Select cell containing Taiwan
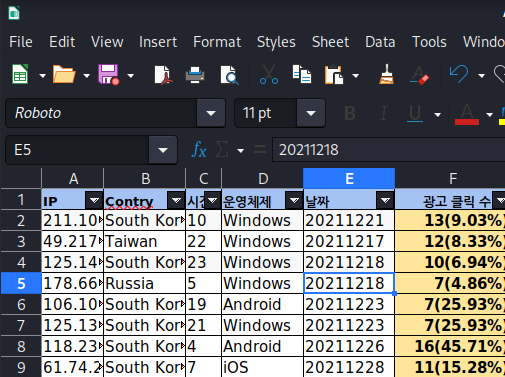The height and width of the screenshot is (377, 505). 145,241
